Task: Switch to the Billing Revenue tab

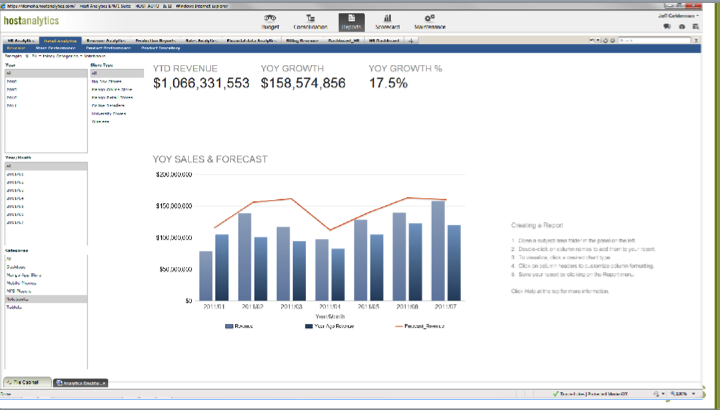Action: [302, 41]
